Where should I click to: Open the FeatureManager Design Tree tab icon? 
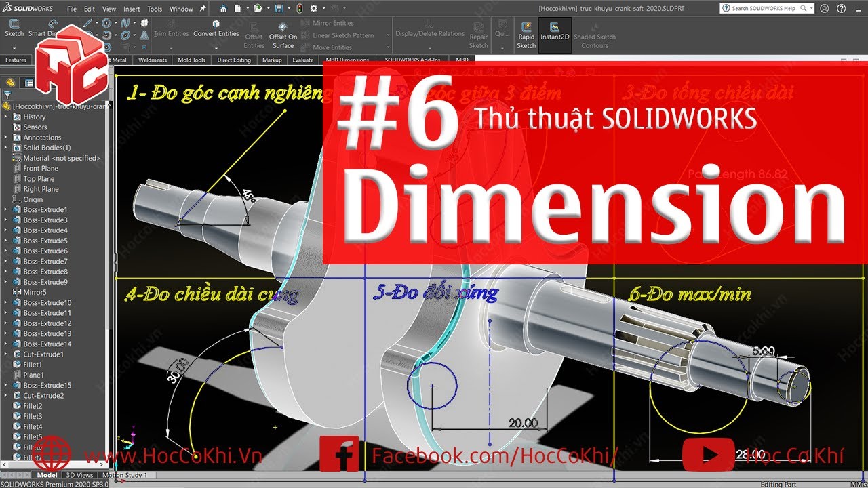click(x=10, y=83)
